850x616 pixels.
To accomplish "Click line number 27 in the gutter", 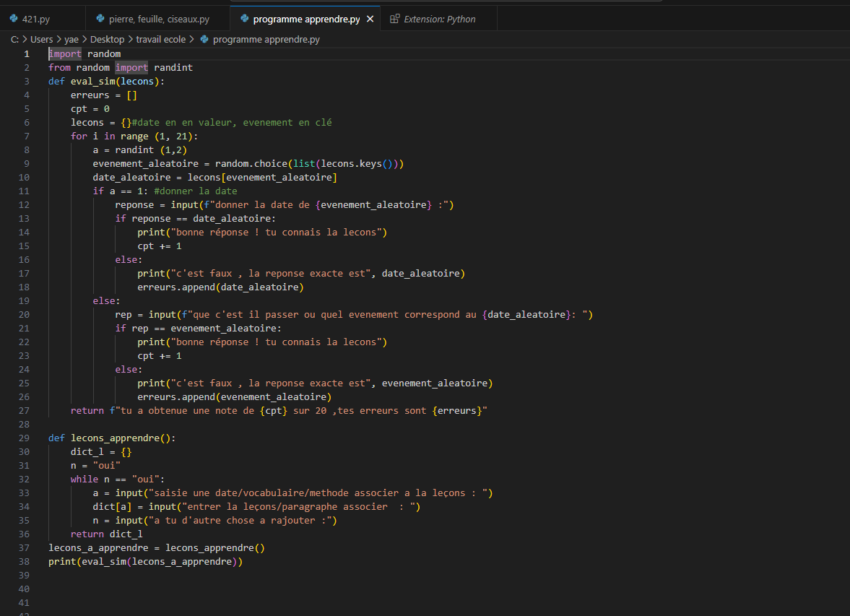I will pyautogui.click(x=24, y=410).
